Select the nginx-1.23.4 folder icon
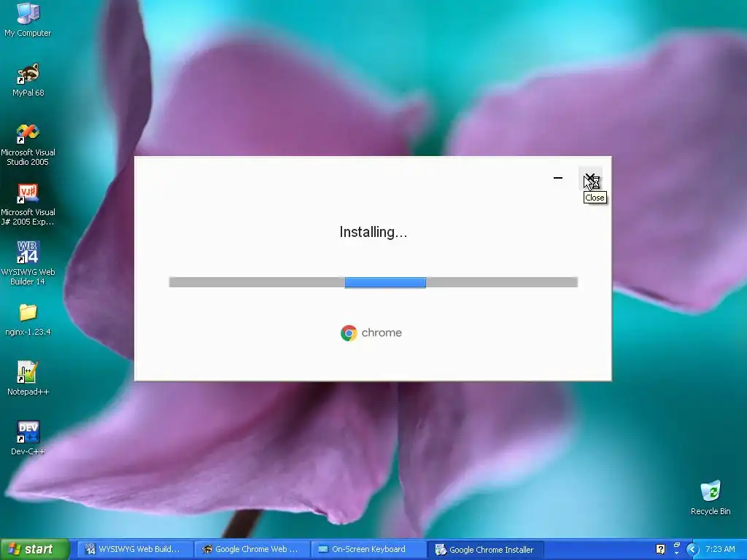This screenshot has width=747, height=560. pos(28,319)
